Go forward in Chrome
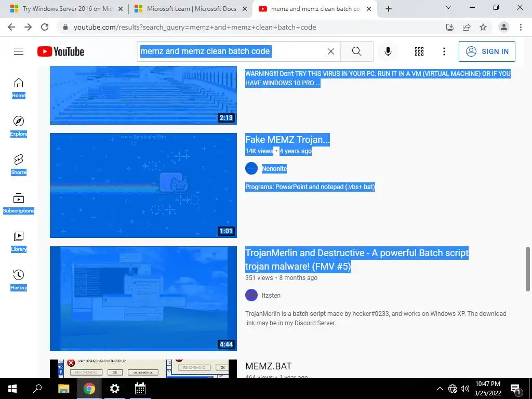The image size is (532, 399). pyautogui.click(x=28, y=27)
